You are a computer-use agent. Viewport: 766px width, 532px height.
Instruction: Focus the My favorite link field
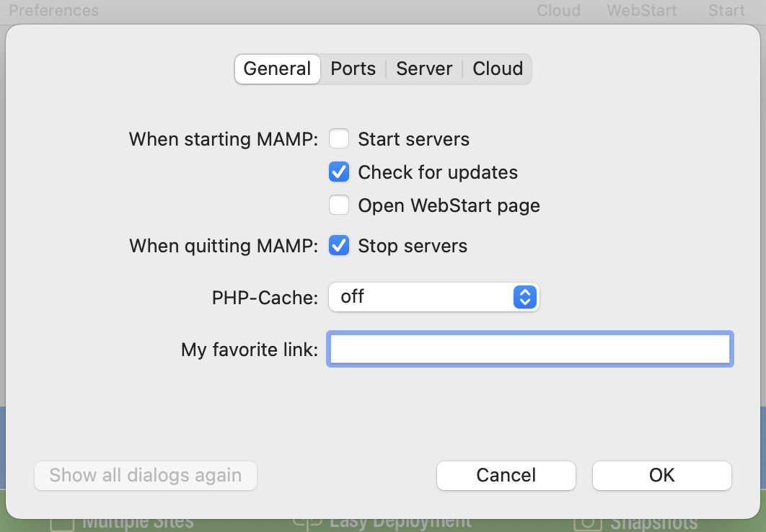pyautogui.click(x=530, y=349)
